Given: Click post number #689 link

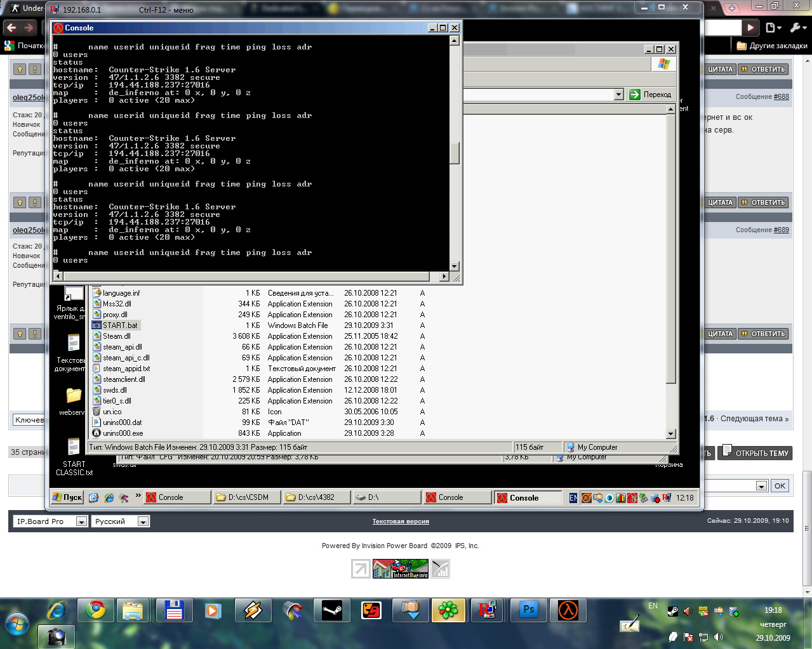Looking at the screenshot, I should 781,230.
